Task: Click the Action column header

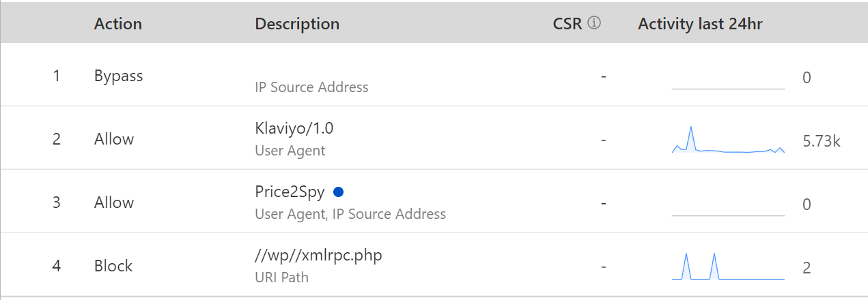Action: coord(118,24)
